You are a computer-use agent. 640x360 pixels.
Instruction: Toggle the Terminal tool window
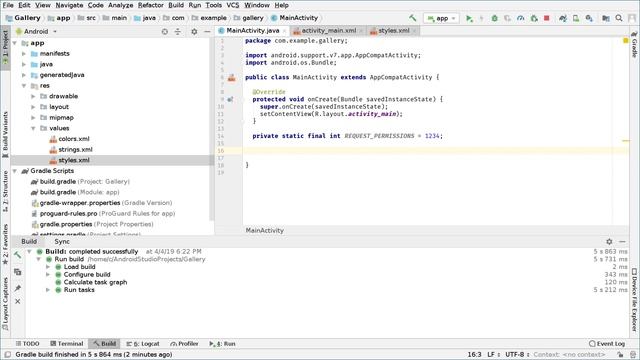pos(67,344)
